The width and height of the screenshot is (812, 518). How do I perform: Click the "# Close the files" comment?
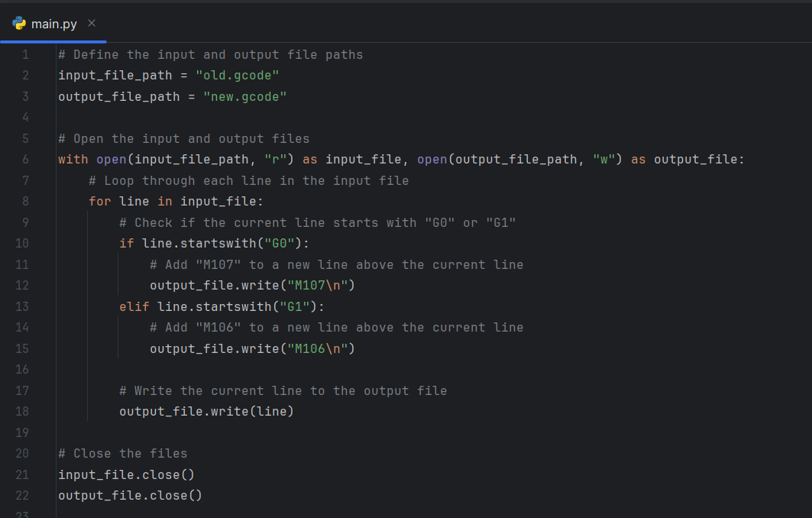122,453
